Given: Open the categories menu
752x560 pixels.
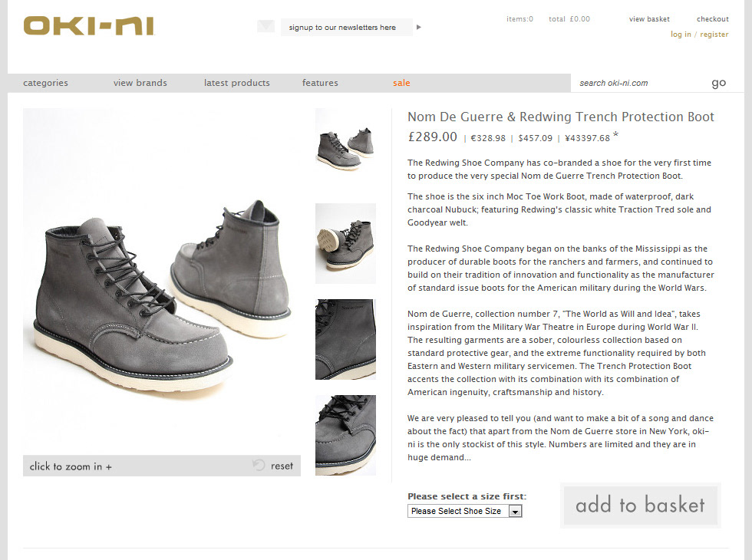Looking at the screenshot, I should 45,83.
